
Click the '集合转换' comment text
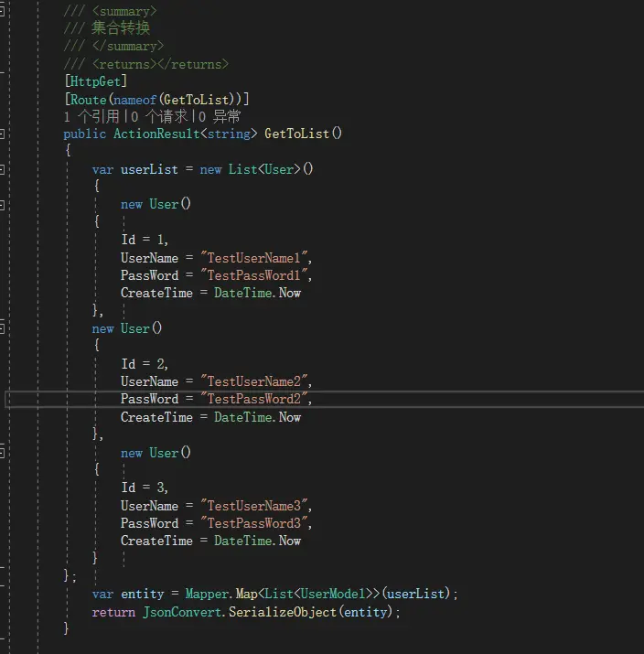click(120, 28)
